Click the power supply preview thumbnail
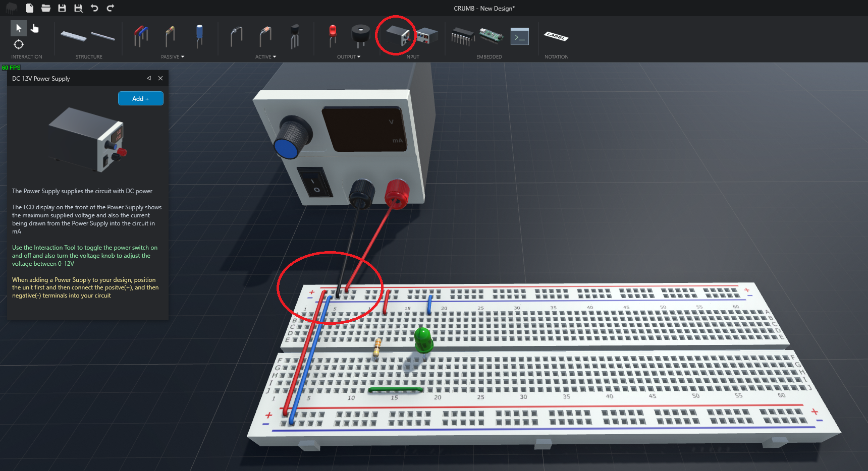868x471 pixels. coord(87,140)
